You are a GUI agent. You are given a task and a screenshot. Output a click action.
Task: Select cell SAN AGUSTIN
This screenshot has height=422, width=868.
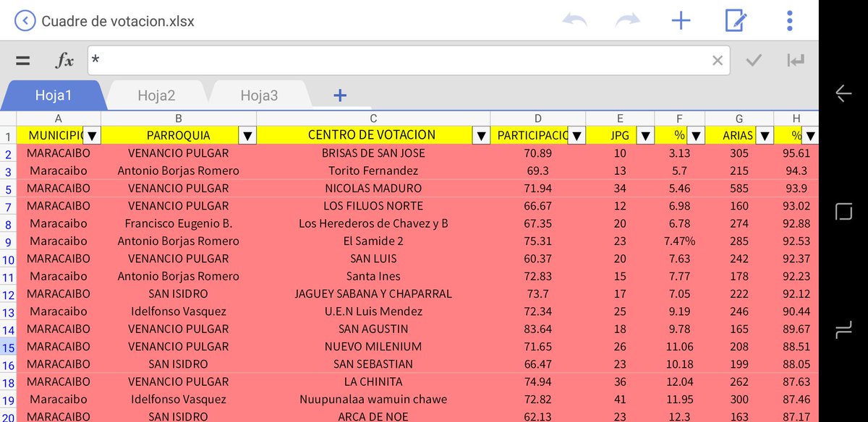[x=373, y=329]
